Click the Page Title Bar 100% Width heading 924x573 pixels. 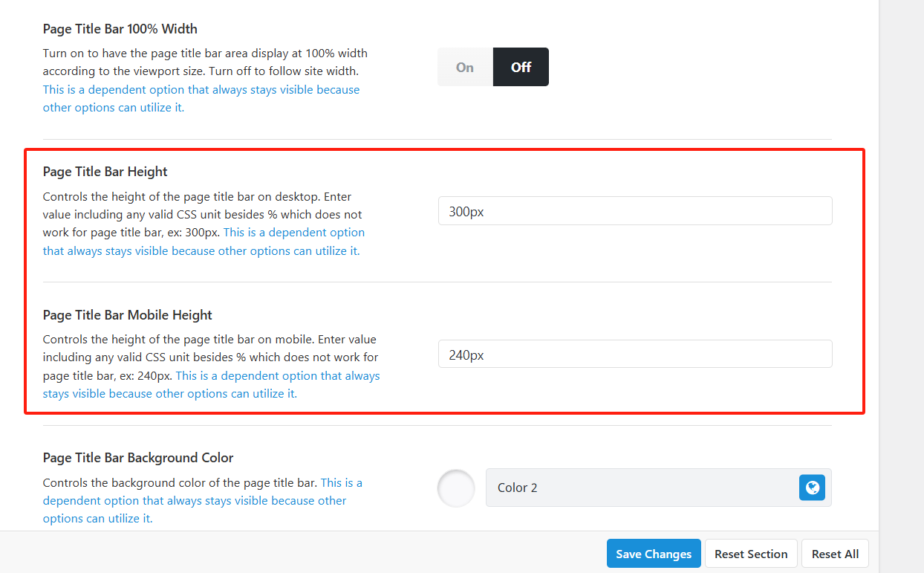click(120, 29)
